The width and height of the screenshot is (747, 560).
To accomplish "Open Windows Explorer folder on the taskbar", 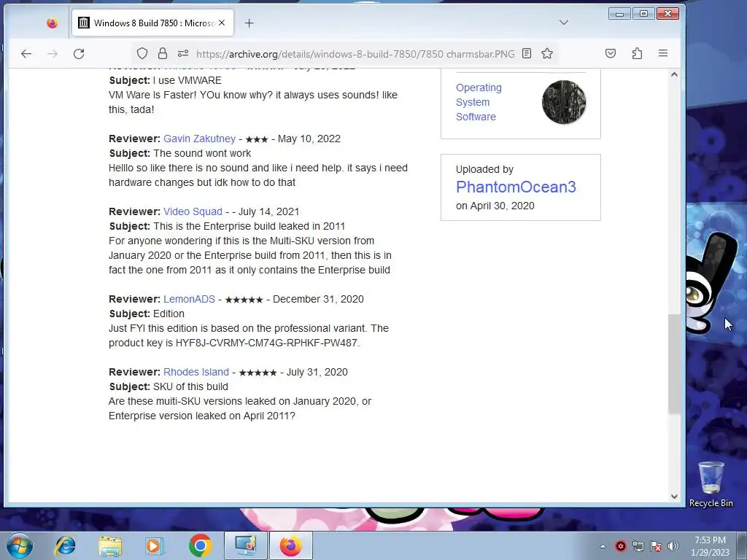I will [x=110, y=545].
